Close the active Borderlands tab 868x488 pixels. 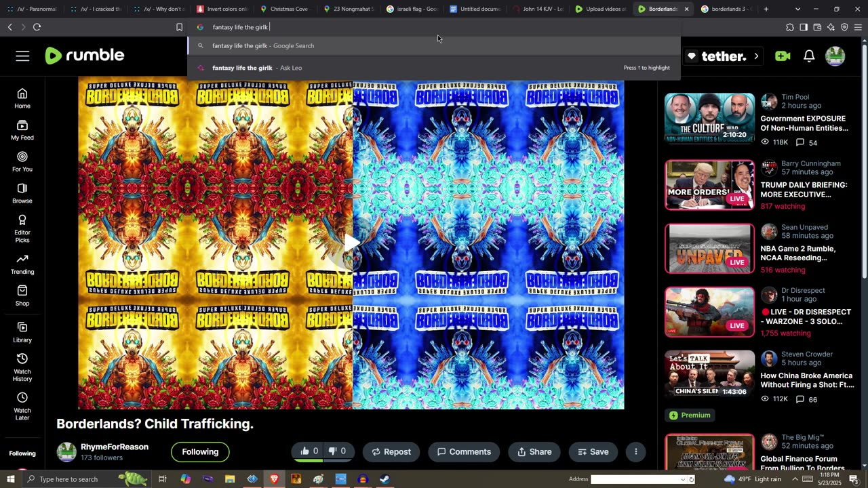[x=686, y=9]
